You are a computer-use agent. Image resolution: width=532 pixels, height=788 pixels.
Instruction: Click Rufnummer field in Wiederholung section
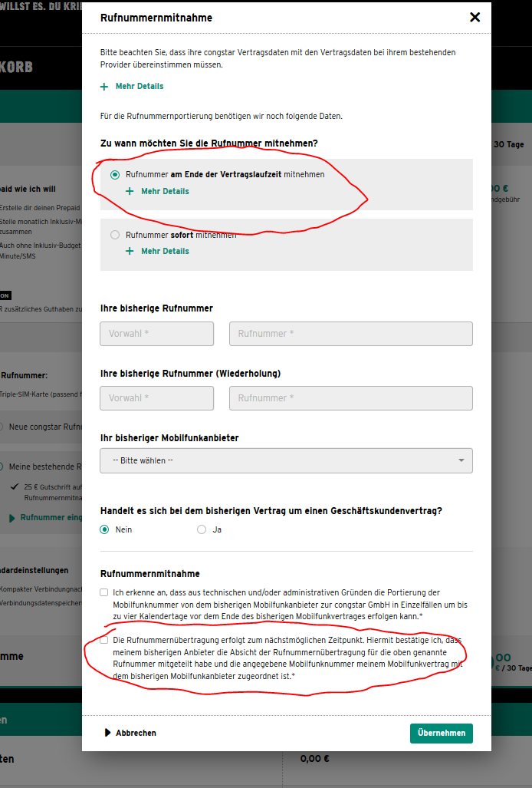350,398
